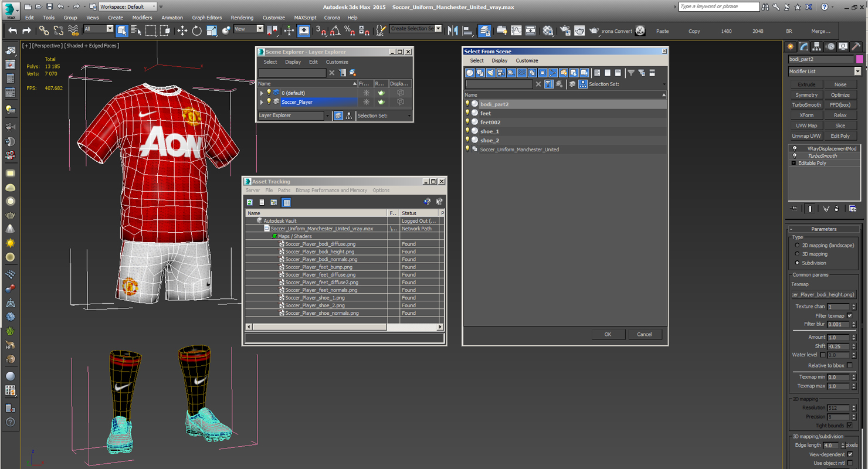Toggle the View-dependent checkbox
868x469 pixels.
(850, 454)
